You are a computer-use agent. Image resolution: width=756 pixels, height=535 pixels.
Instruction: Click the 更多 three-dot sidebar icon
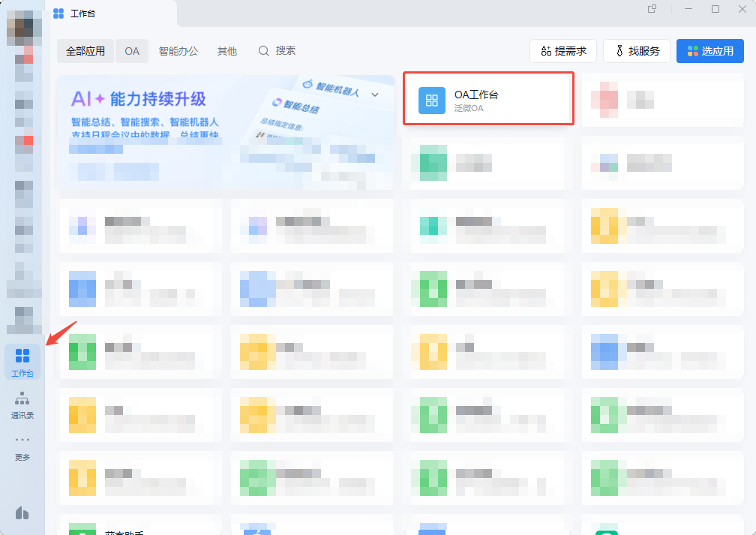pos(22,446)
